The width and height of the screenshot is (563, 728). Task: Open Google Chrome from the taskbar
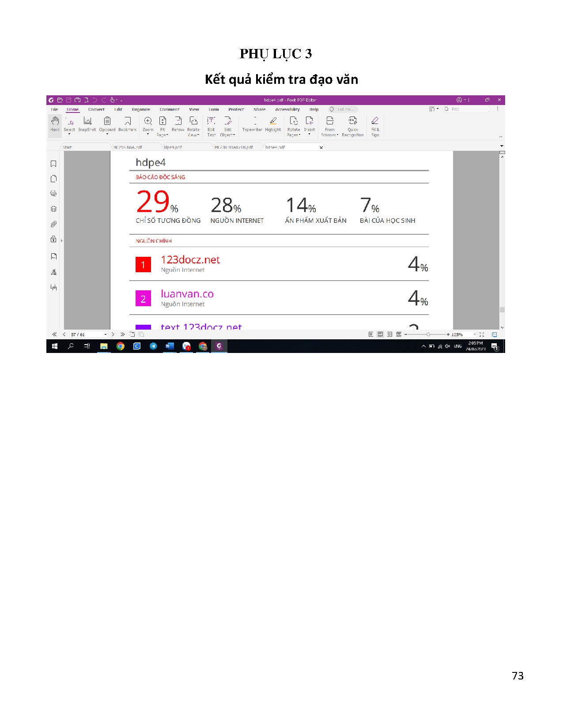[x=120, y=346]
